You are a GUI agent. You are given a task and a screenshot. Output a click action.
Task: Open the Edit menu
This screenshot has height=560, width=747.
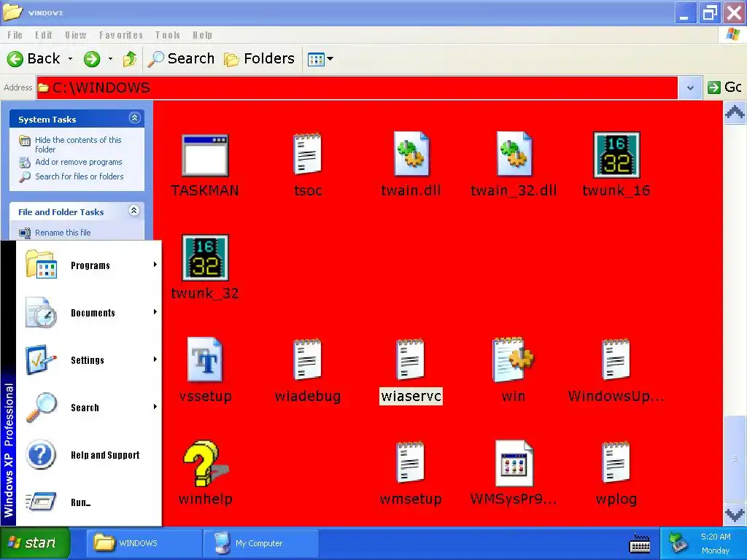point(43,35)
